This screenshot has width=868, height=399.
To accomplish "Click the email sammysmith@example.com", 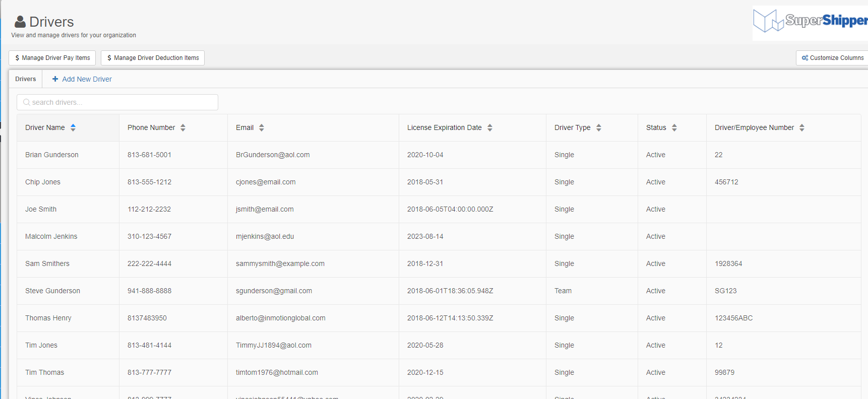I will point(280,263).
